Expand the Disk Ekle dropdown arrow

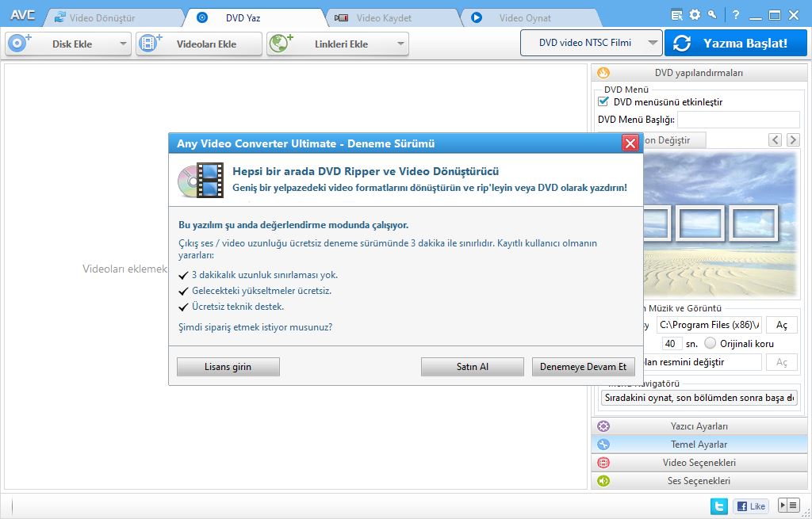123,44
